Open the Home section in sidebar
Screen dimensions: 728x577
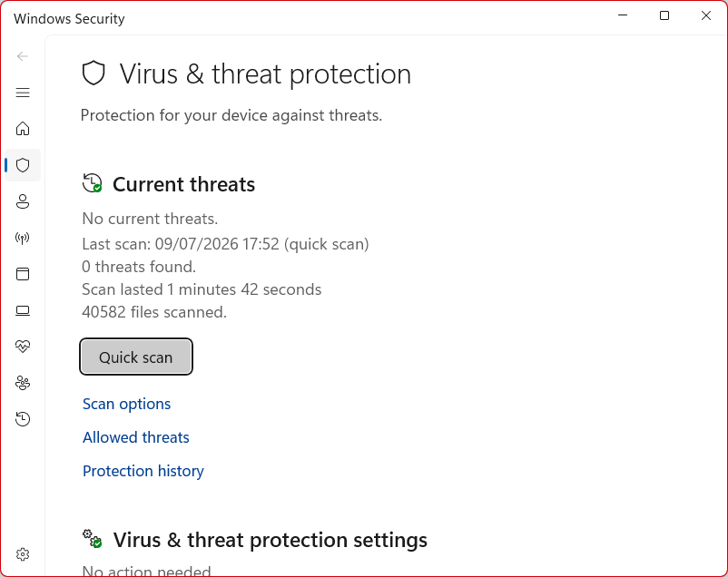pos(23,129)
